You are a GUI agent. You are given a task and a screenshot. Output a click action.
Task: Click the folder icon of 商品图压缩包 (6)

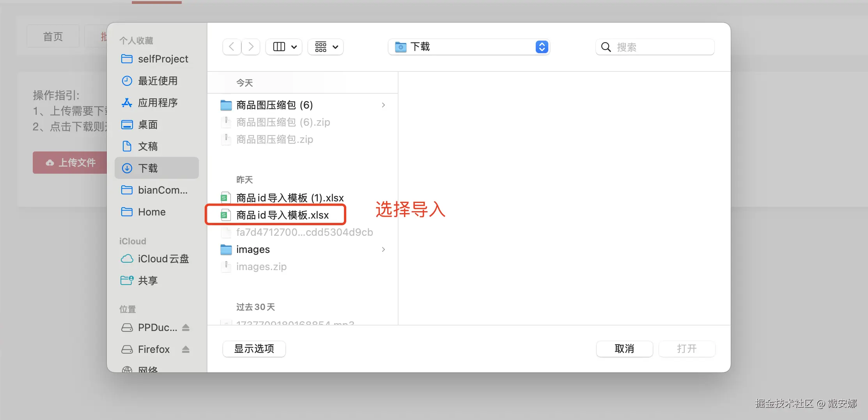(x=226, y=105)
